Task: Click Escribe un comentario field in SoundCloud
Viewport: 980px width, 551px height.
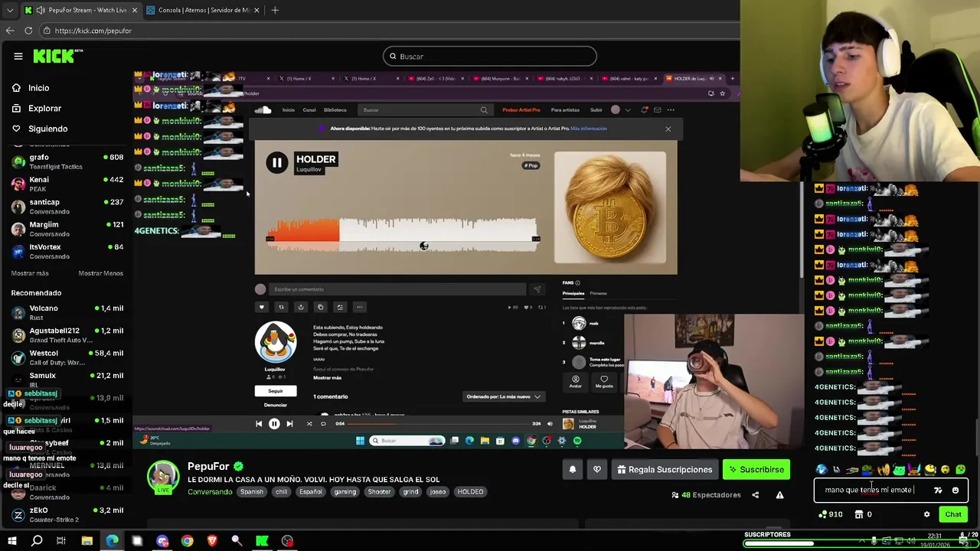Action: click(398, 289)
